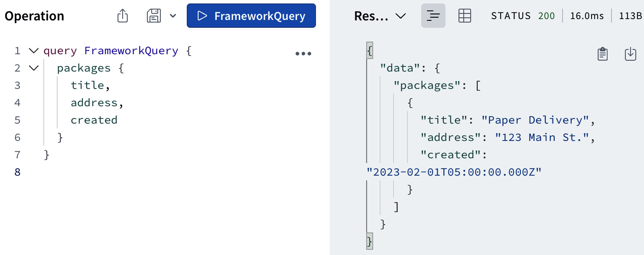The image size is (644, 255).
Task: Click the play icon inside the run button
Action: point(202,16)
